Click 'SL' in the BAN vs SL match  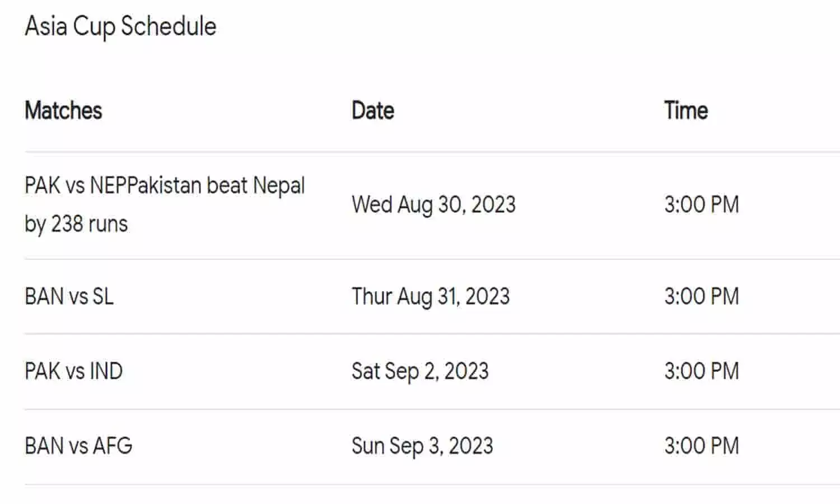(x=103, y=296)
